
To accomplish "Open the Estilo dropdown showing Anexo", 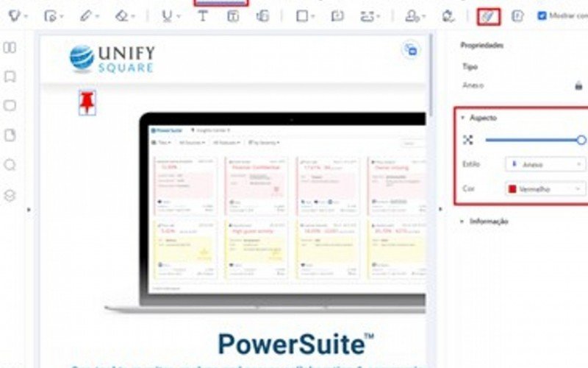I will pos(545,164).
